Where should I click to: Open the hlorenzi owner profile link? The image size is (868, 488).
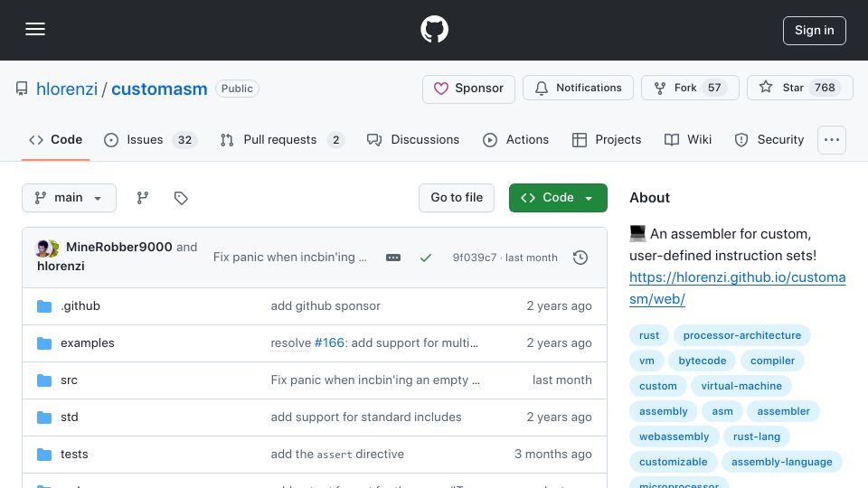[66, 89]
